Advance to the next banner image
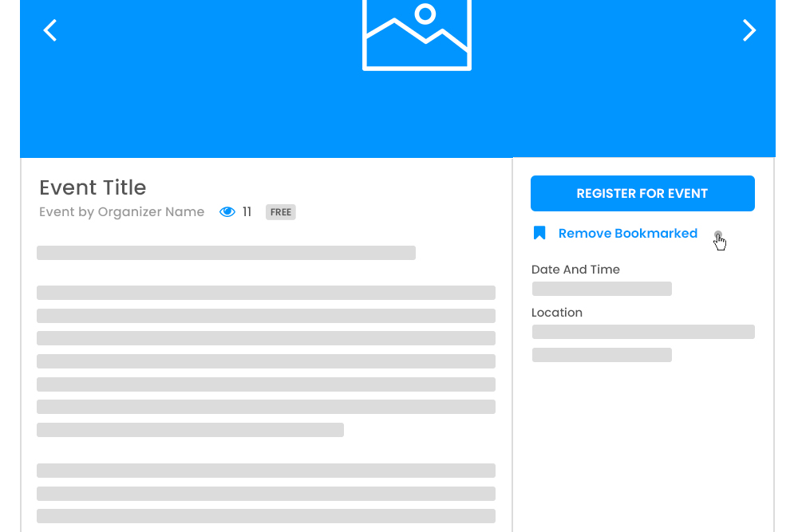 (749, 31)
